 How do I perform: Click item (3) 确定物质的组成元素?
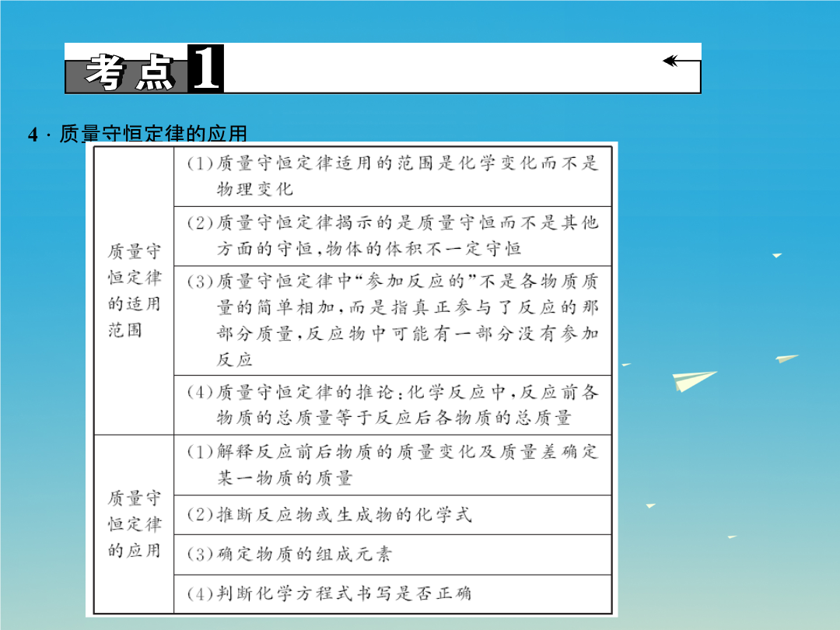393,555
